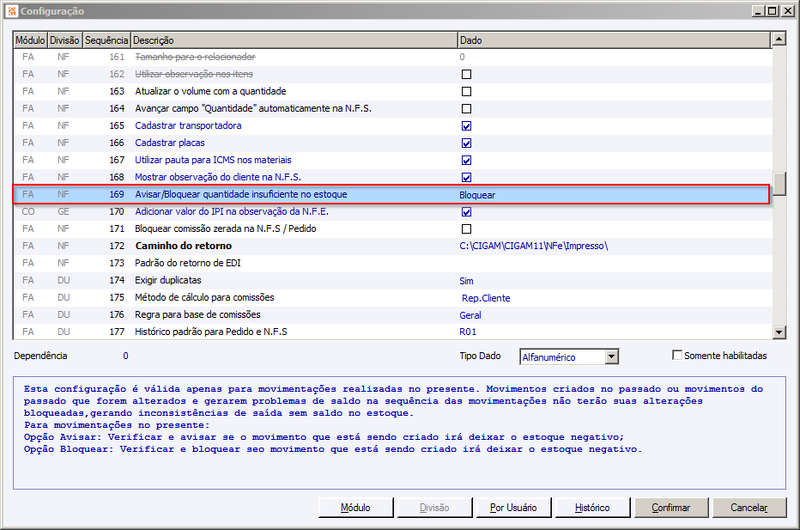Click Cancelar to discard changes
Image resolution: width=800 pixels, height=530 pixels.
[x=749, y=508]
